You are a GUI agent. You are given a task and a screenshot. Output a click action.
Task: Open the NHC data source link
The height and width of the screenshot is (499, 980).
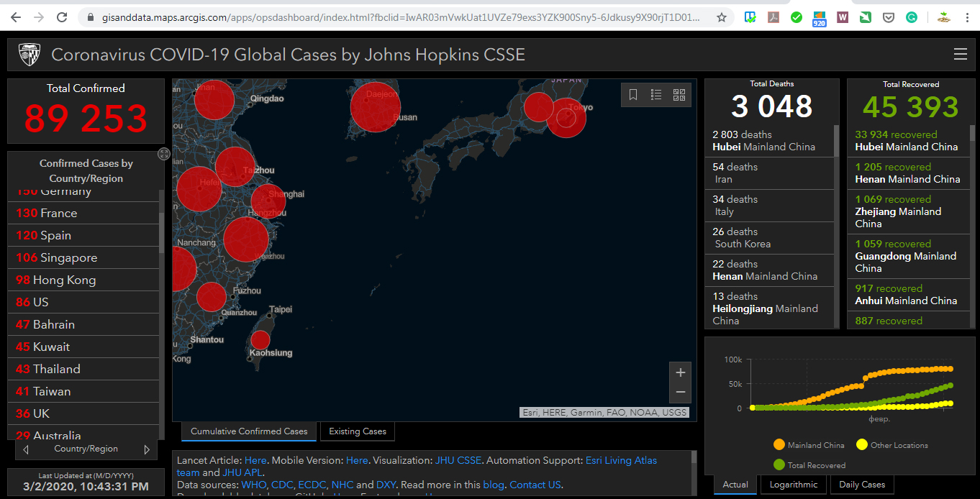342,485
